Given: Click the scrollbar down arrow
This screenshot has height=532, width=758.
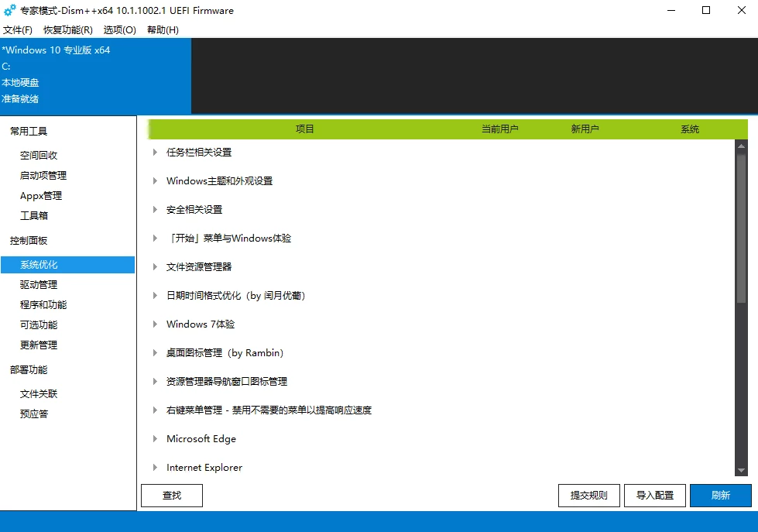Looking at the screenshot, I should 742,470.
